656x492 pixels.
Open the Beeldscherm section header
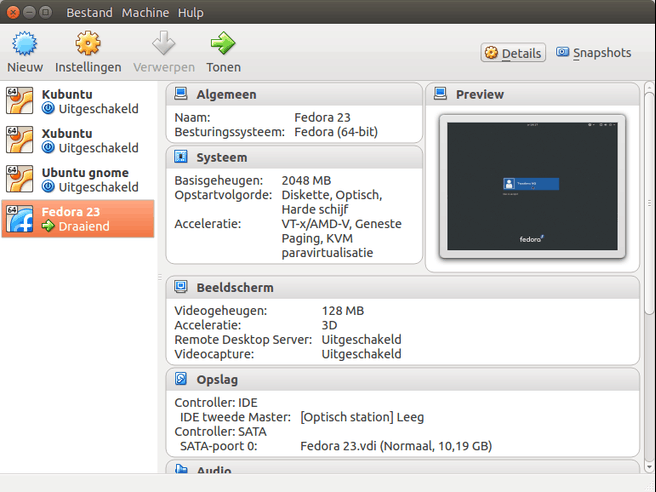[x=402, y=287]
